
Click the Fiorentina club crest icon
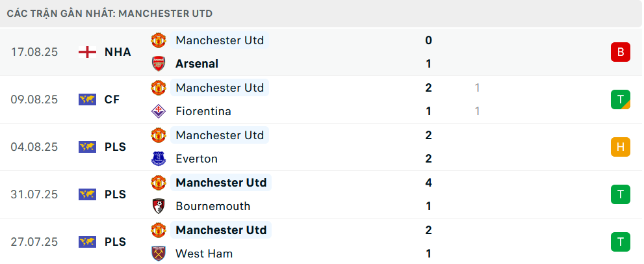(x=159, y=111)
